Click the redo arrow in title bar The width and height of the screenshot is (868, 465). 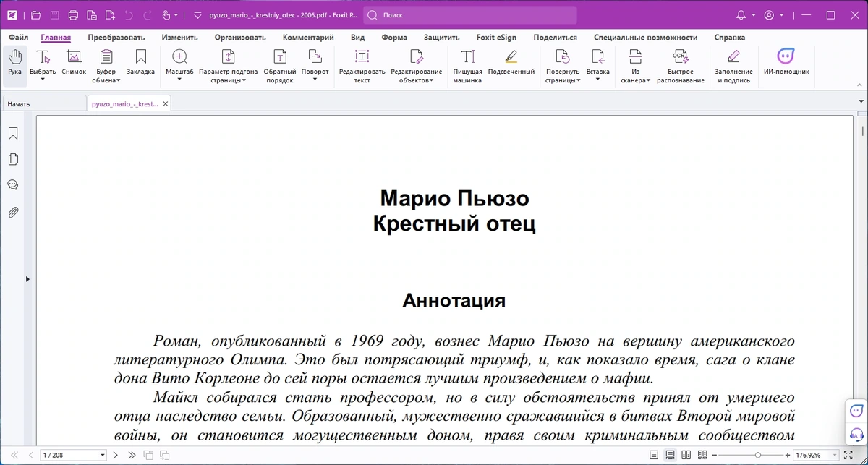148,15
